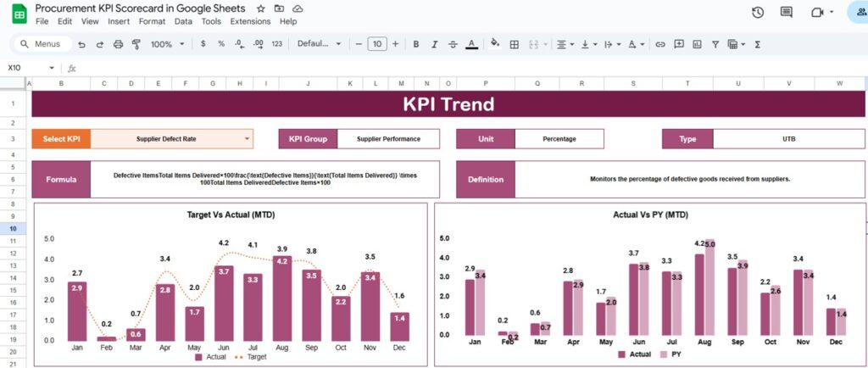Open the Tools menu
This screenshot has height=368, width=868.
pos(211,21)
